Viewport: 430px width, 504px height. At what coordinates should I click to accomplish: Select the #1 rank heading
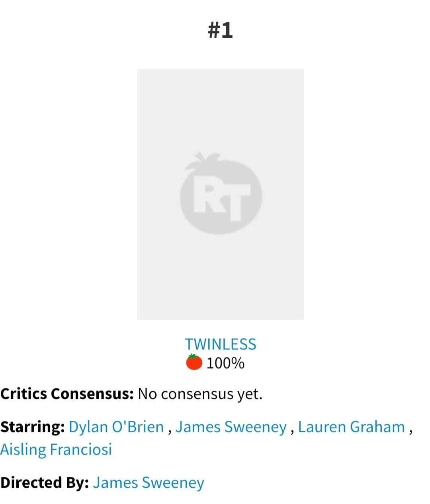pos(221,30)
